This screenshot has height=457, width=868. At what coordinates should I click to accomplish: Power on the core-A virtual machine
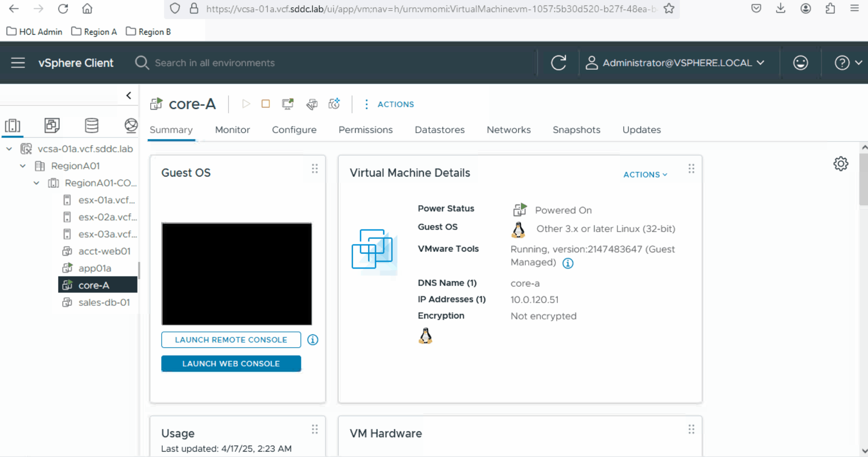(x=246, y=104)
